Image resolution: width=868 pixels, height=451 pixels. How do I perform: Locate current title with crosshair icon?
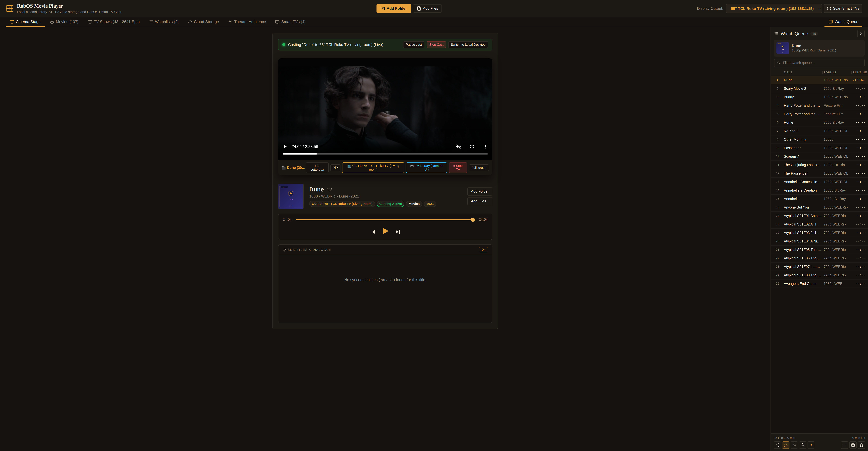point(794,445)
